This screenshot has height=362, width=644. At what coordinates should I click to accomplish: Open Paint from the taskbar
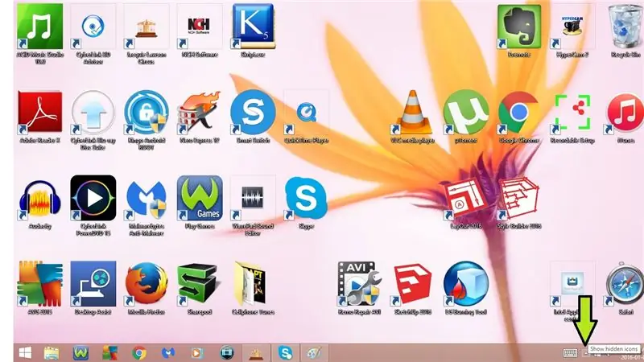point(314,353)
